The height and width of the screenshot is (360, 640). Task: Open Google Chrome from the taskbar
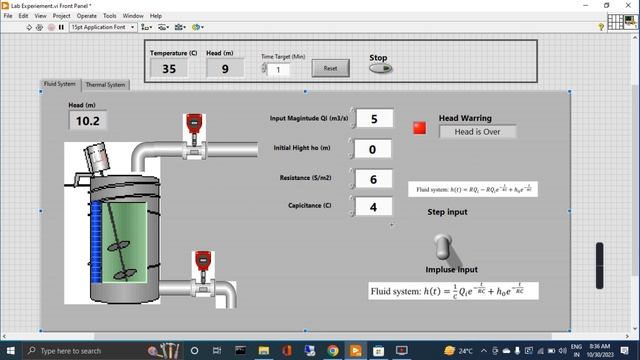(333, 351)
